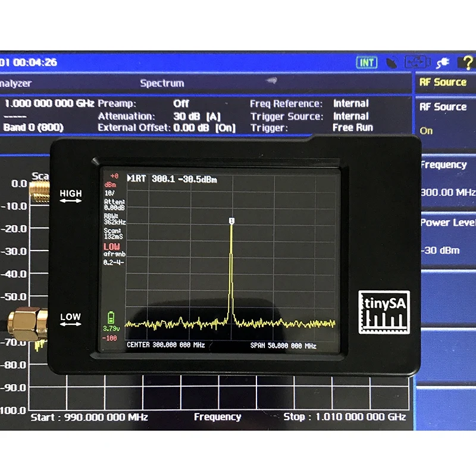The image size is (476, 476).
Task: Tap the -100 bottom level value on tinySA
Action: tap(109, 338)
